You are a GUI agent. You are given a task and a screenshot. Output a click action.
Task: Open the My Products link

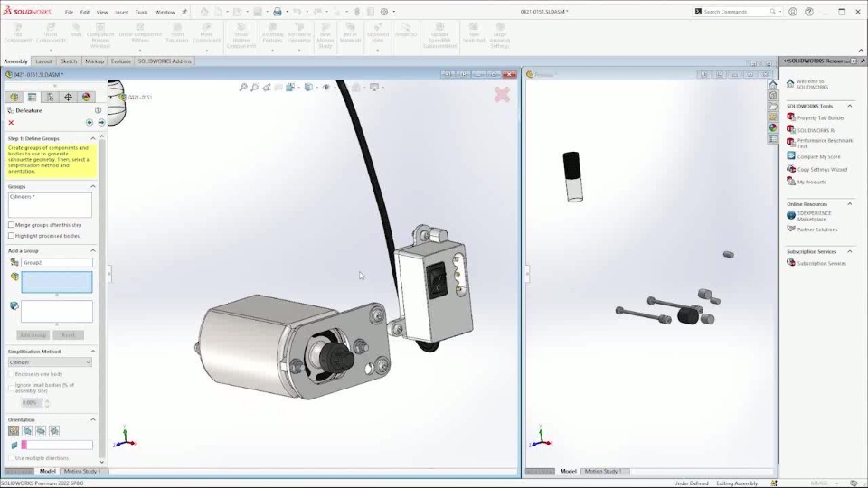click(812, 182)
